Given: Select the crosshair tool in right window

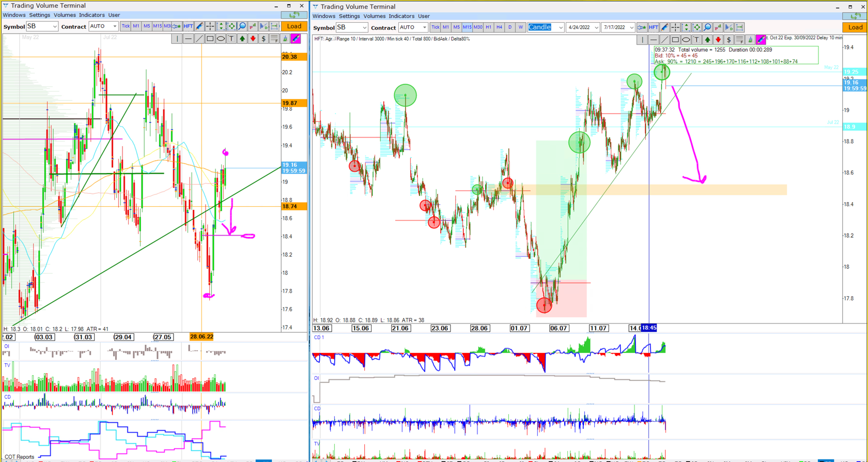Looking at the screenshot, I should (675, 27).
